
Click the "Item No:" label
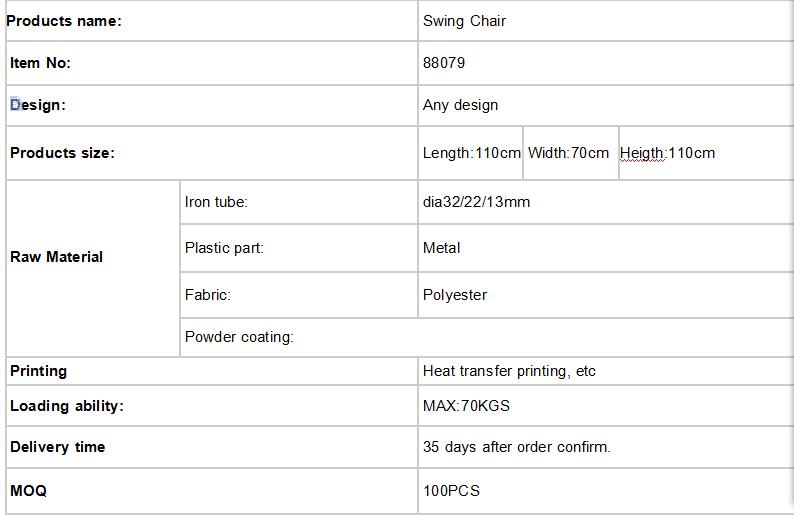(x=40, y=63)
